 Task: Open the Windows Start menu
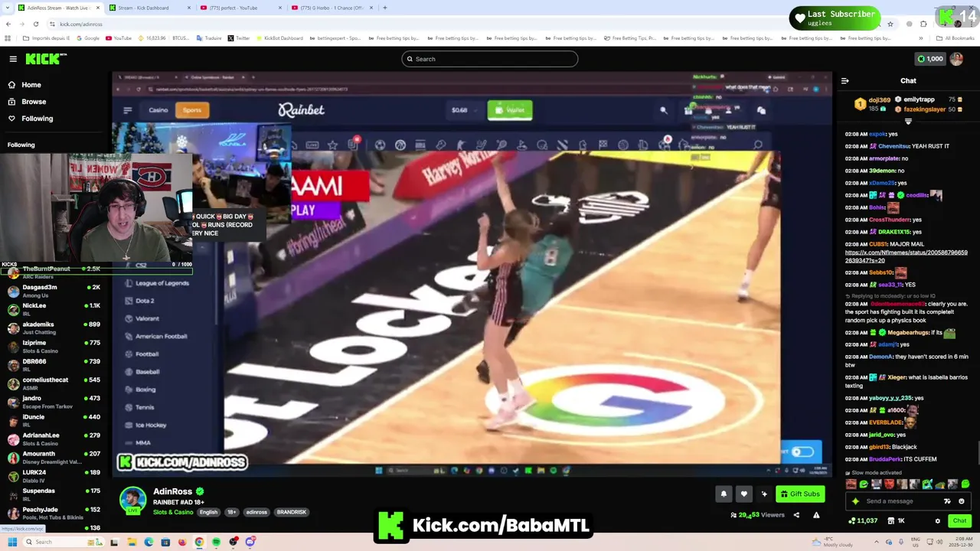[11, 542]
